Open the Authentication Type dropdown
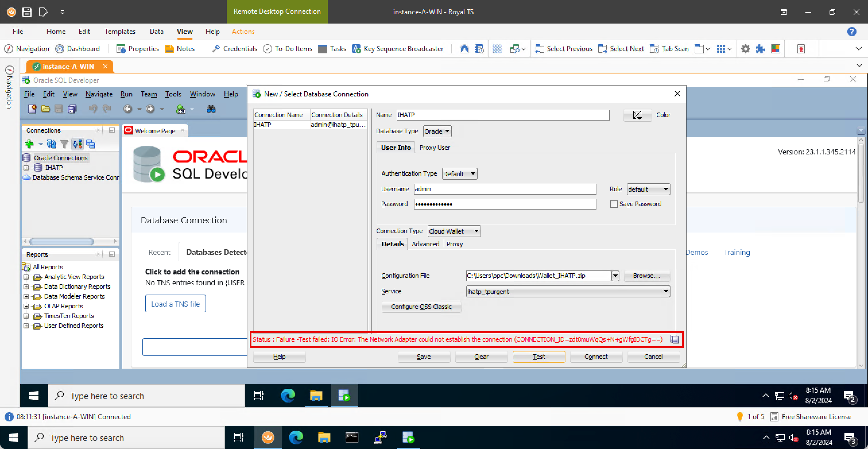868x449 pixels. click(x=459, y=174)
